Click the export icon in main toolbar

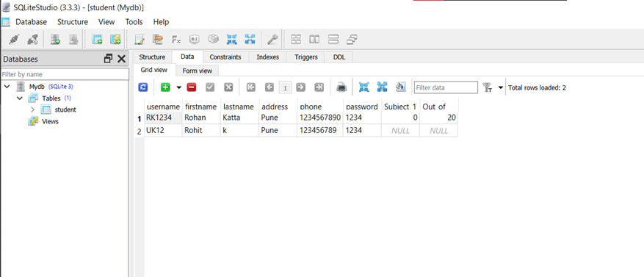[250, 40]
